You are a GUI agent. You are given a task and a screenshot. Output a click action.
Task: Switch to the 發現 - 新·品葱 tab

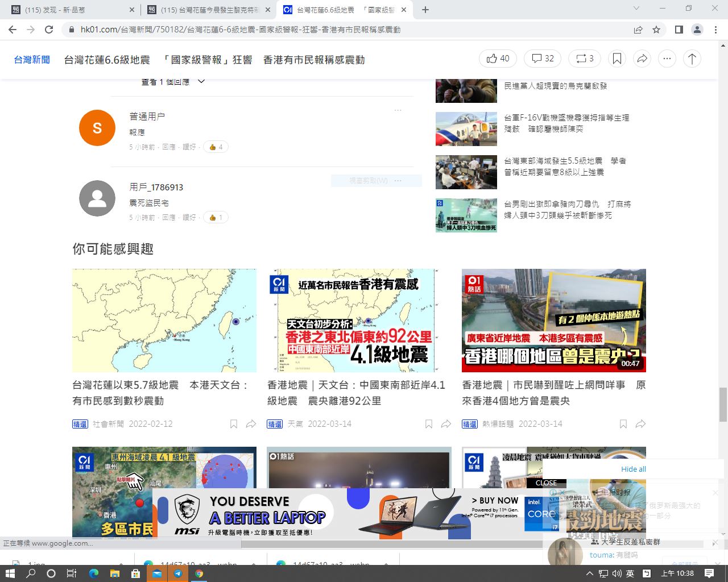74,10
